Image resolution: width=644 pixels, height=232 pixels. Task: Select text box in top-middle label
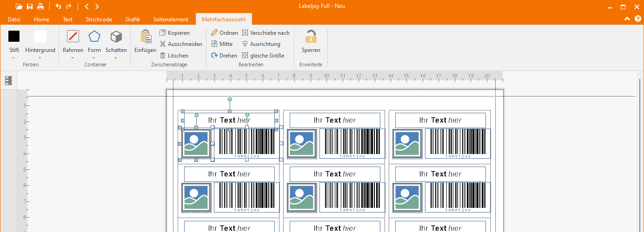[335, 120]
